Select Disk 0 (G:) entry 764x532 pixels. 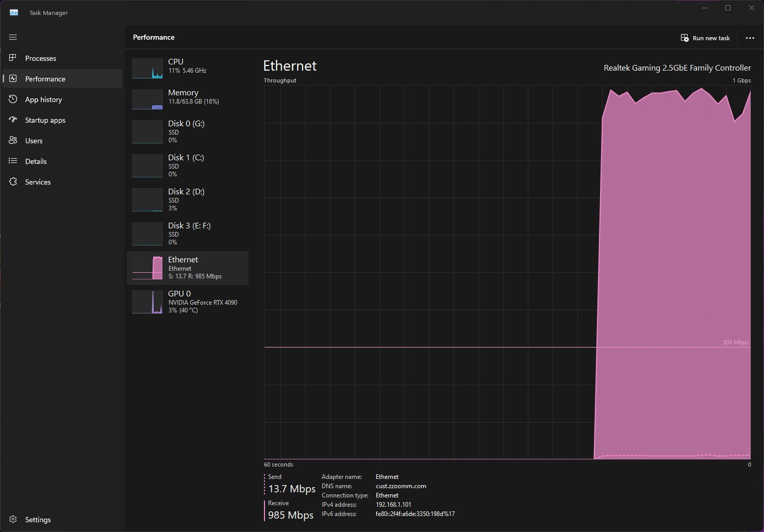pos(188,131)
